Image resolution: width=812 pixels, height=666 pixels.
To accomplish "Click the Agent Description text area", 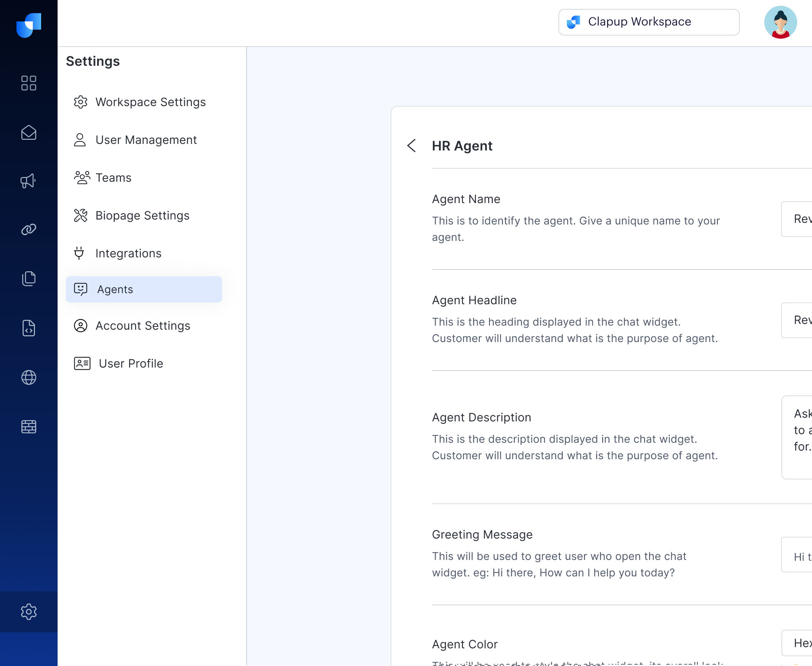I will pyautogui.click(x=797, y=437).
